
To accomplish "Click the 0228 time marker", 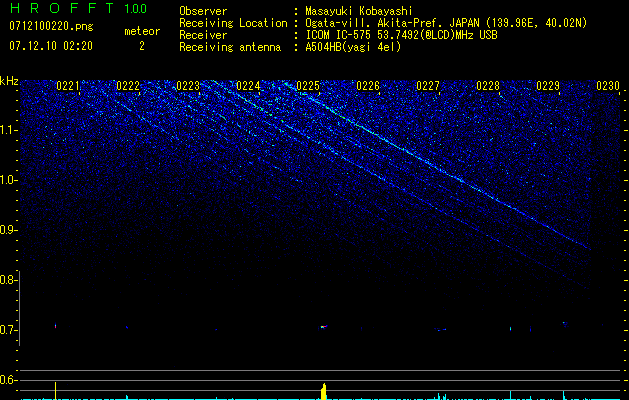I will 488,86.
